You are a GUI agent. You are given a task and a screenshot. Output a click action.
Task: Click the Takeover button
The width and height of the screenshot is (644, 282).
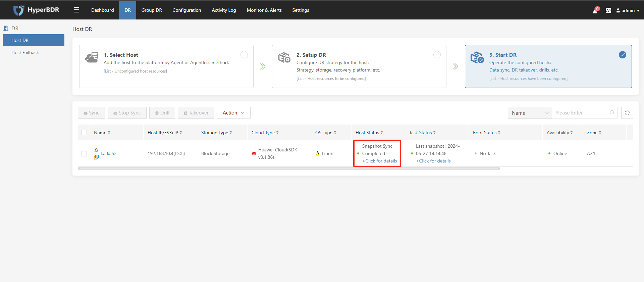(196, 113)
